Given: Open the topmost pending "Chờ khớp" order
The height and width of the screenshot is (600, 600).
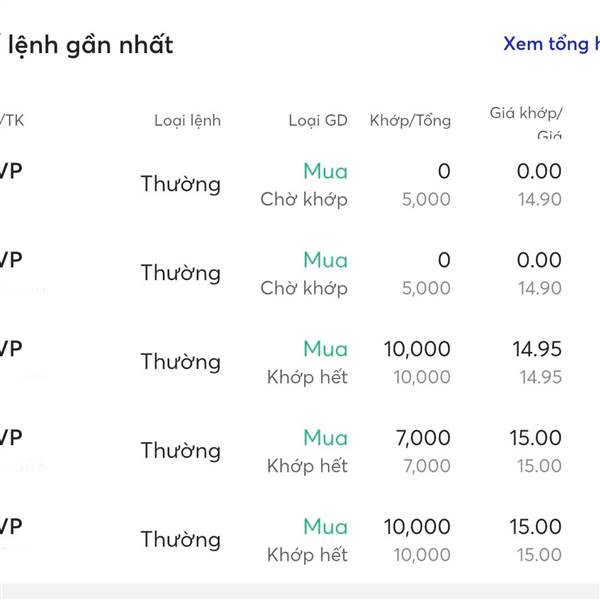Looking at the screenshot, I should click(304, 199).
